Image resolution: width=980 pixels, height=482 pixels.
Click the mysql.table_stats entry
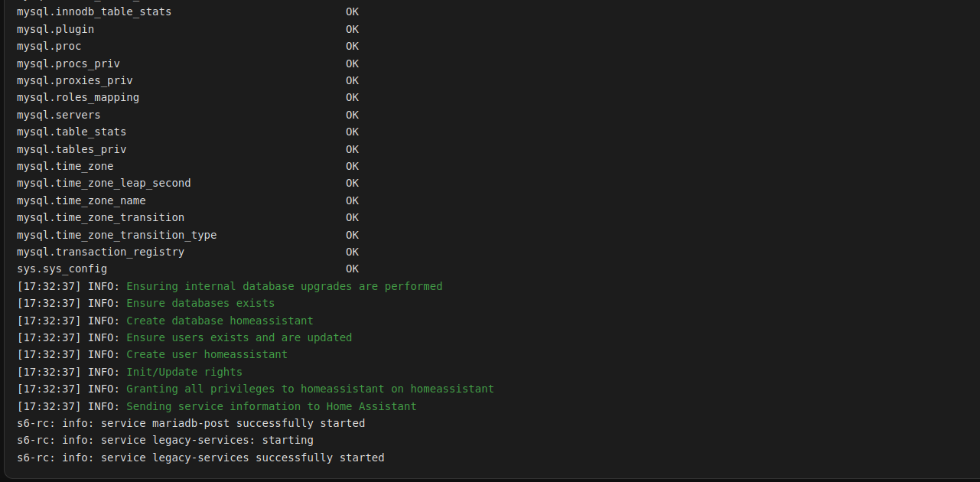[72, 132]
